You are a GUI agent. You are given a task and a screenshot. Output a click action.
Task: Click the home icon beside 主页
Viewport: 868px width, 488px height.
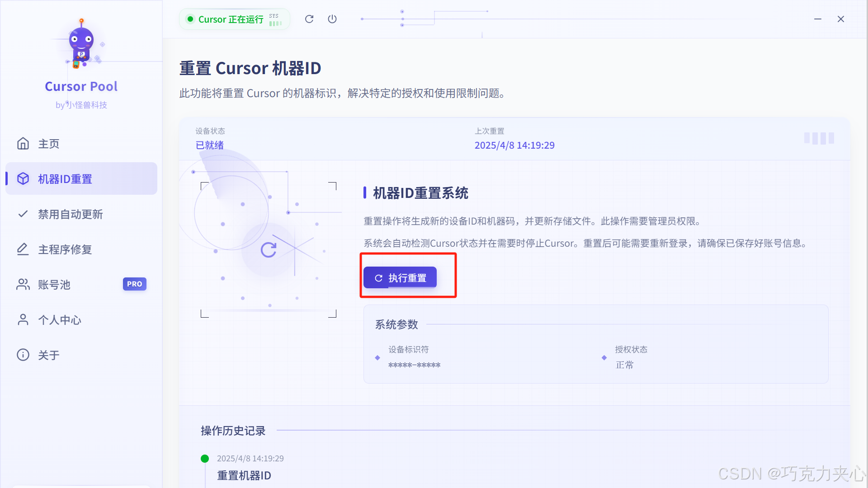(x=23, y=144)
